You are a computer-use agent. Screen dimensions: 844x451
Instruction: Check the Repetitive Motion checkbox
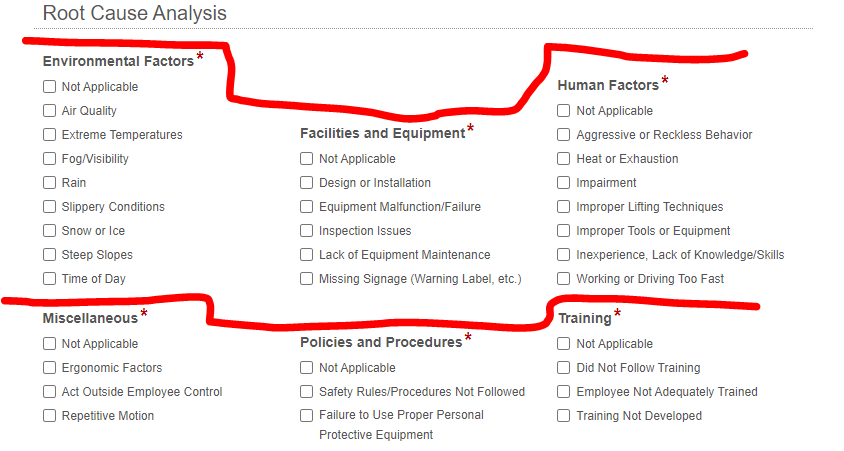point(49,416)
